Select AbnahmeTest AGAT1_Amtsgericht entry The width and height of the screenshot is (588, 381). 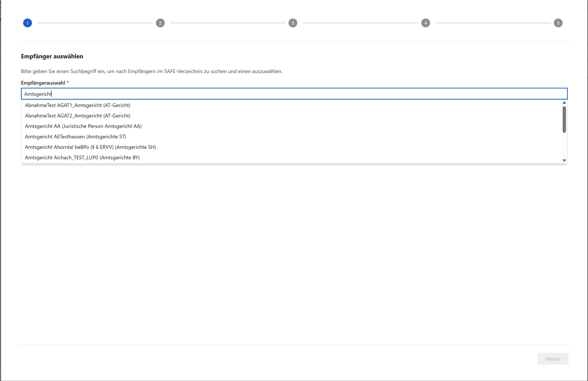(78, 105)
